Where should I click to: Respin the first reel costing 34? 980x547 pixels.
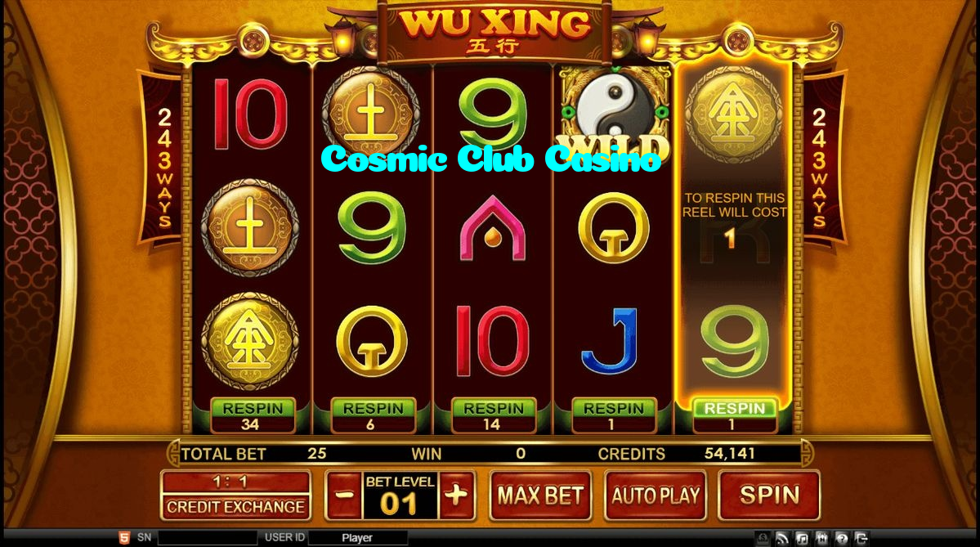253,415
